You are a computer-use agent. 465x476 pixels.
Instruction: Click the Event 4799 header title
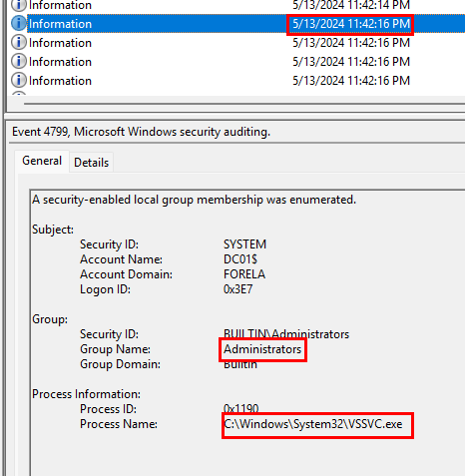[x=141, y=132]
